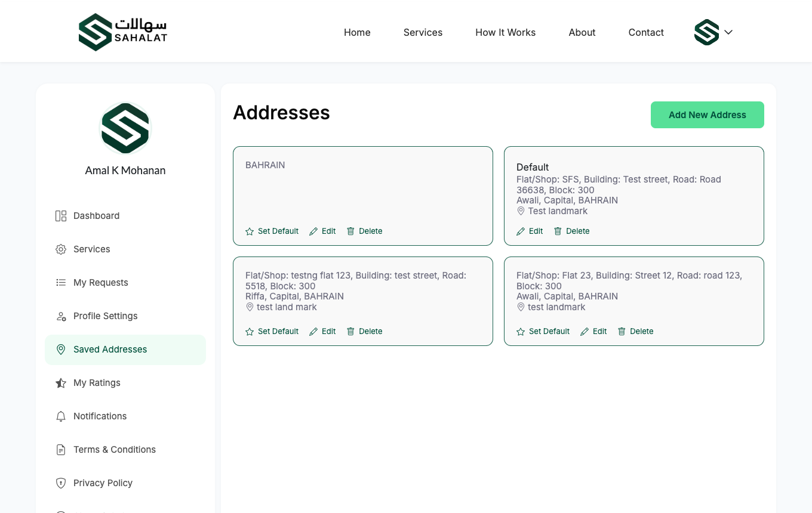The width and height of the screenshot is (812, 513).
Task: Click the Terms & Conditions document icon
Action: [x=61, y=450]
